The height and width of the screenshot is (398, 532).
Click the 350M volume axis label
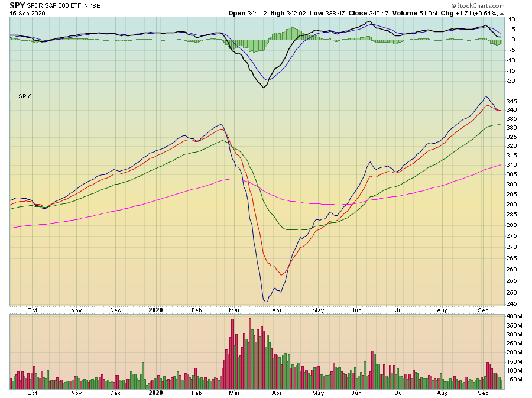[x=514, y=326]
